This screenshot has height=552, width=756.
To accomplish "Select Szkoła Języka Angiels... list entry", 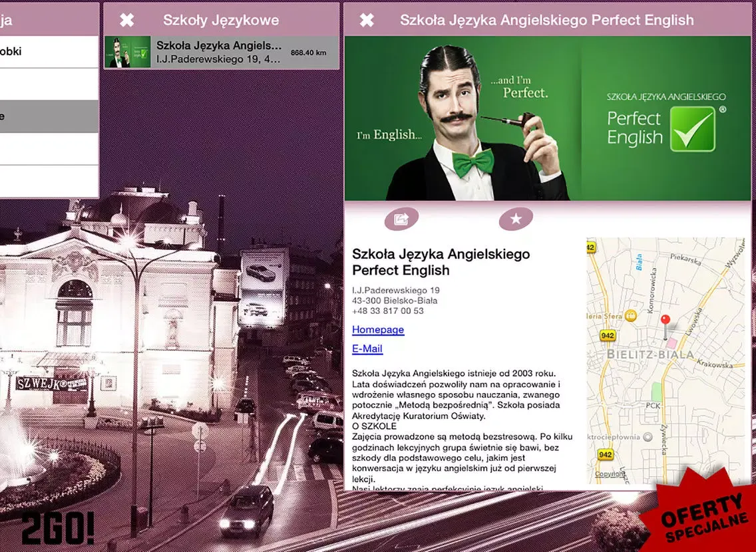I will (222, 53).
